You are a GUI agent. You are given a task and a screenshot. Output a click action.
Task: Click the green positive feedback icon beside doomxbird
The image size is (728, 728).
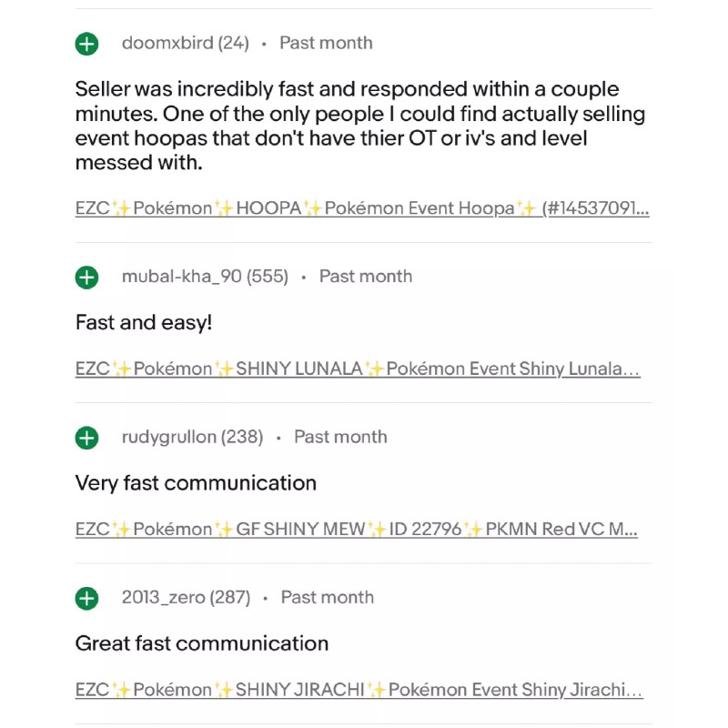(86, 44)
